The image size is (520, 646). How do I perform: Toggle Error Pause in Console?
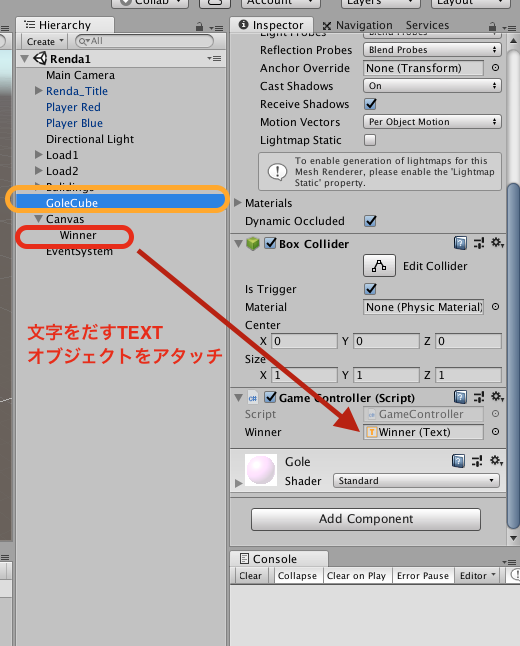(423, 576)
